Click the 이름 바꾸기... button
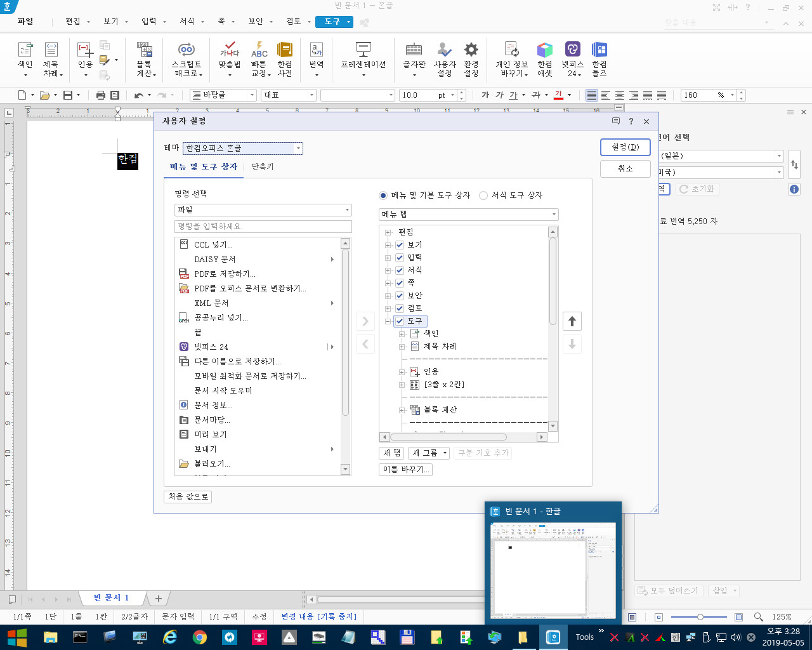 (406, 470)
